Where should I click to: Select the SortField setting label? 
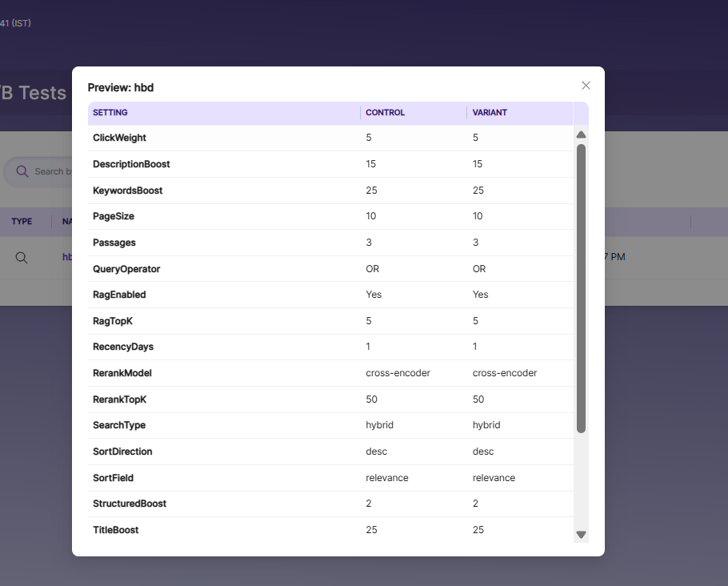coord(113,478)
